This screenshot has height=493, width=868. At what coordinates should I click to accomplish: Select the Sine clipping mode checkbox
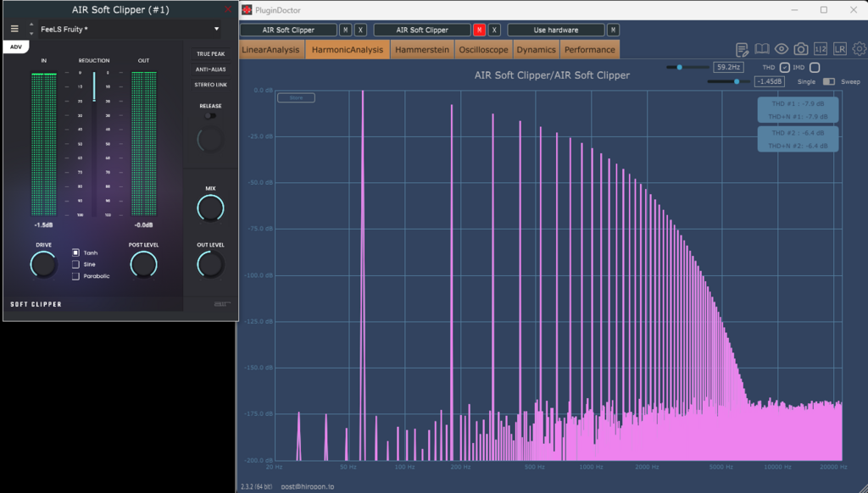75,264
